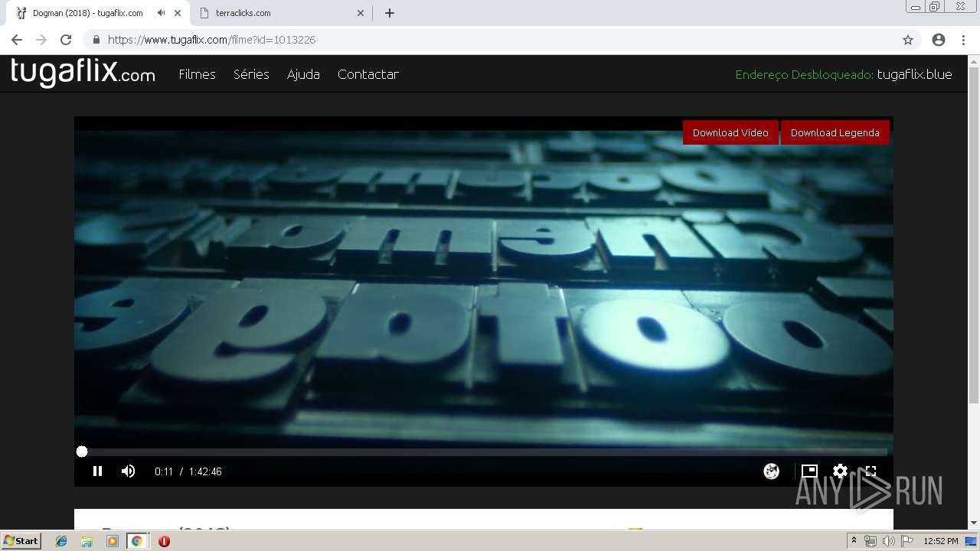
Task: Switch to the terraclicks.com tab
Action: click(280, 13)
